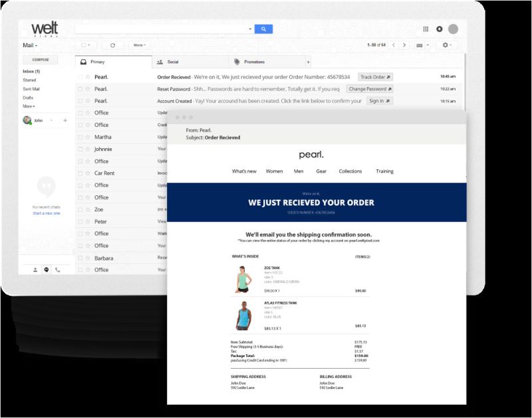Check the Account Created email's checkbox
The height and width of the screenshot is (418, 532).
80,101
